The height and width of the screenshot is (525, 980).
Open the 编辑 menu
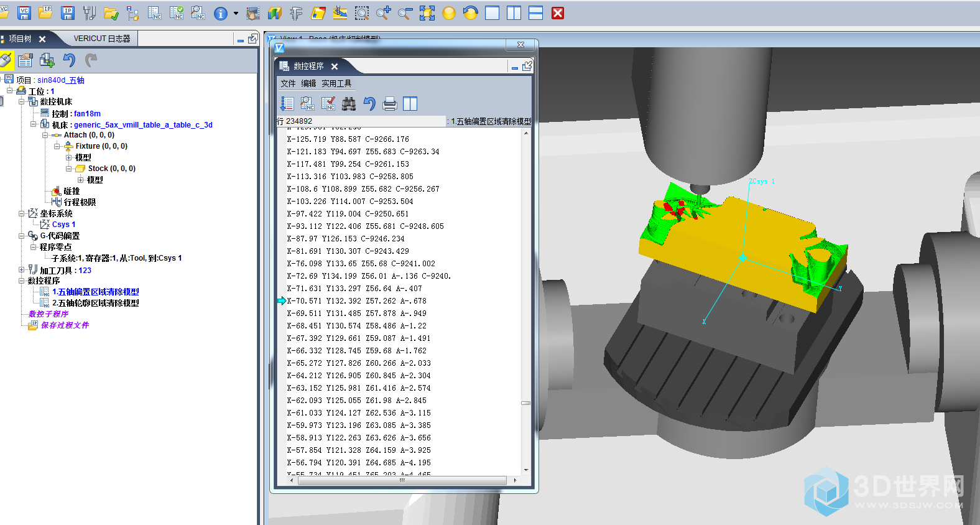[x=308, y=83]
